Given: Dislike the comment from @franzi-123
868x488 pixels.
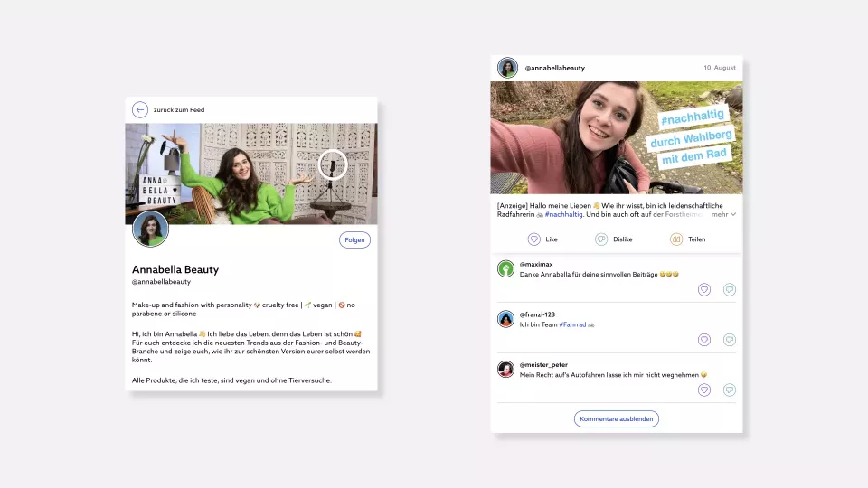Looking at the screenshot, I should click(x=730, y=340).
